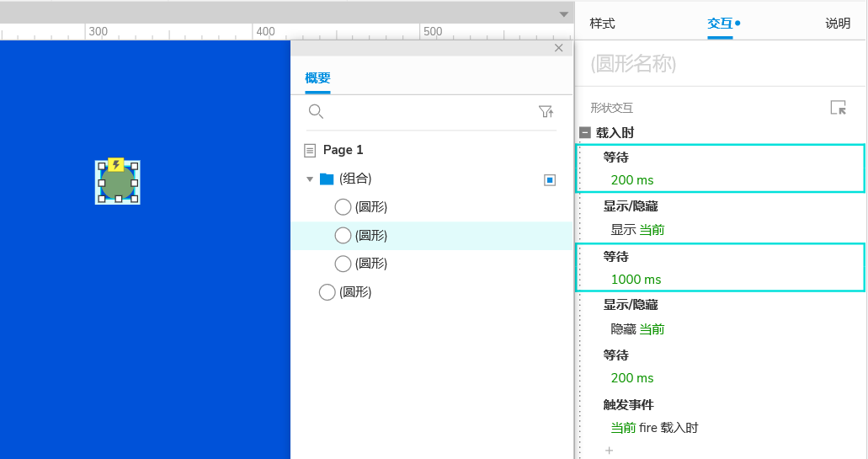Viewport: 868px width, 459px height.
Task: Select the last 等待 action
Action: pyautogui.click(x=616, y=355)
